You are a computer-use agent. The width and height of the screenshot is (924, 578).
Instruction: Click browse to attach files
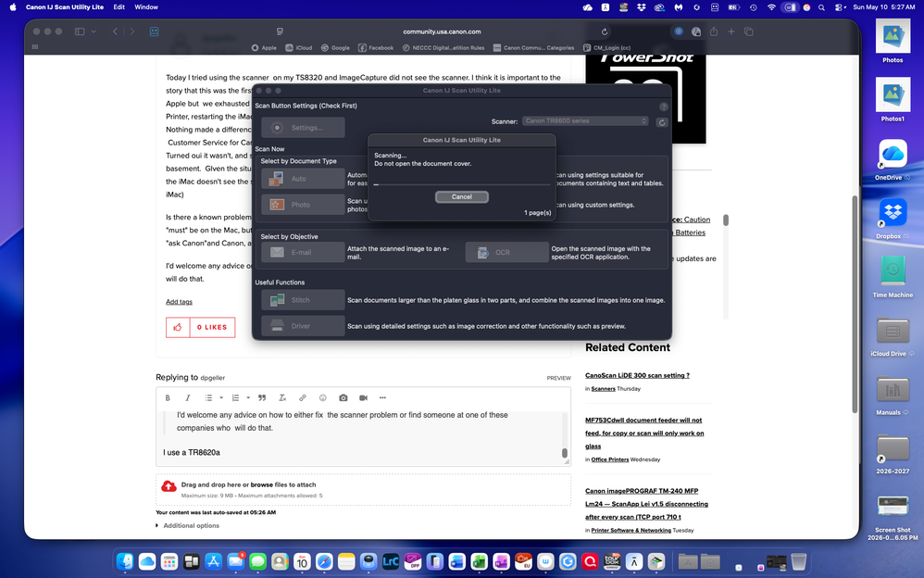point(261,484)
